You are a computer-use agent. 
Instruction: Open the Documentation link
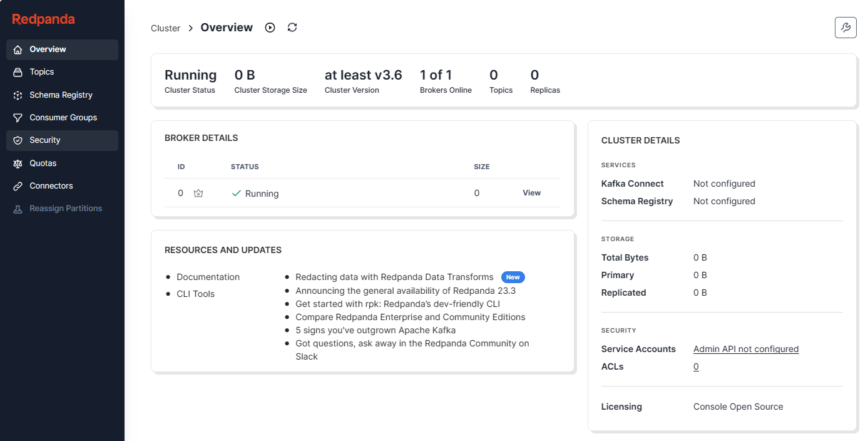coord(208,277)
